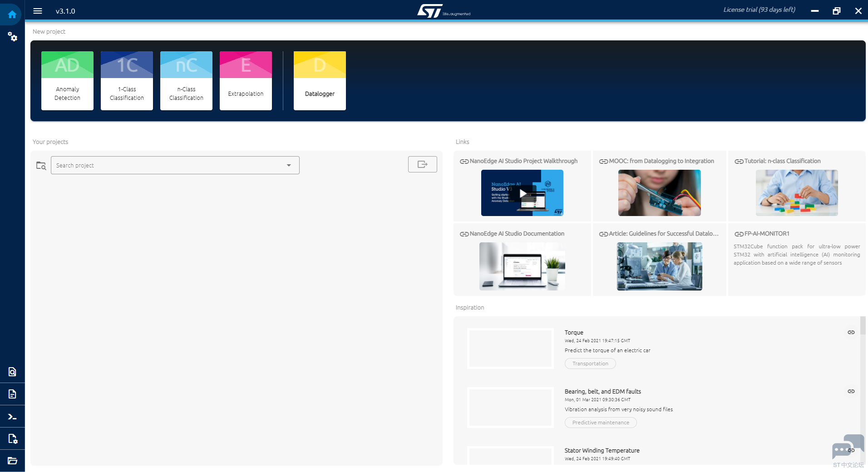The width and height of the screenshot is (868, 472).
Task: Click the ST life.augmented logo
Action: coord(444,11)
